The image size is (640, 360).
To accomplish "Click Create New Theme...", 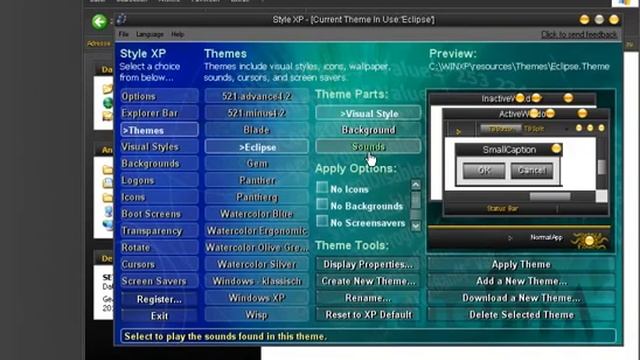I will click(x=368, y=281).
